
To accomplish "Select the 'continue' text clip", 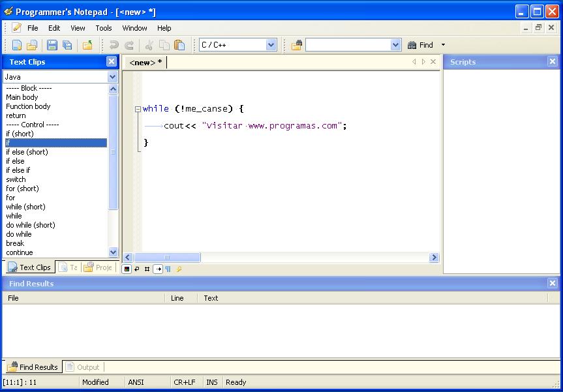I will pos(20,252).
